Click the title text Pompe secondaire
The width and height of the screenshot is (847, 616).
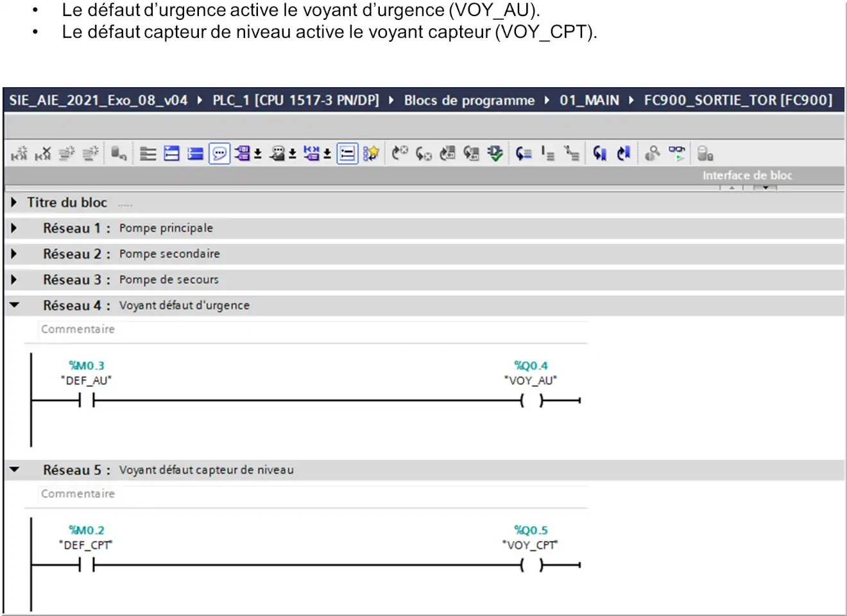click(169, 253)
